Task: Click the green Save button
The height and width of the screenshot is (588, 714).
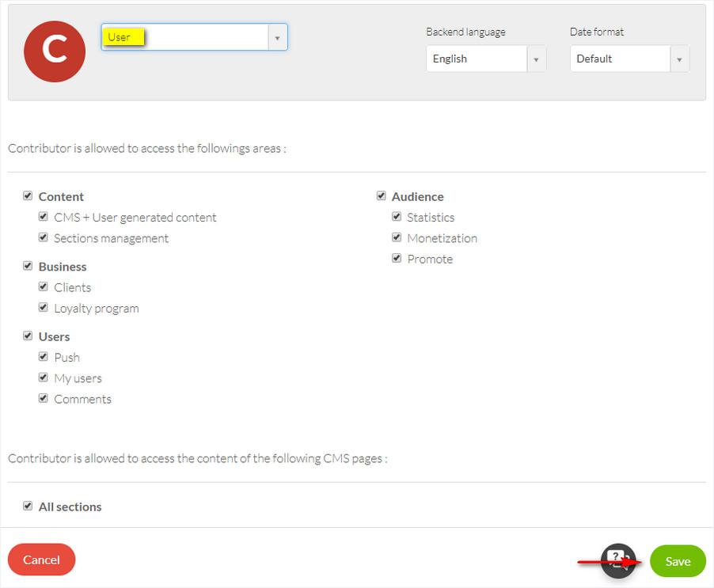Action: click(x=678, y=561)
